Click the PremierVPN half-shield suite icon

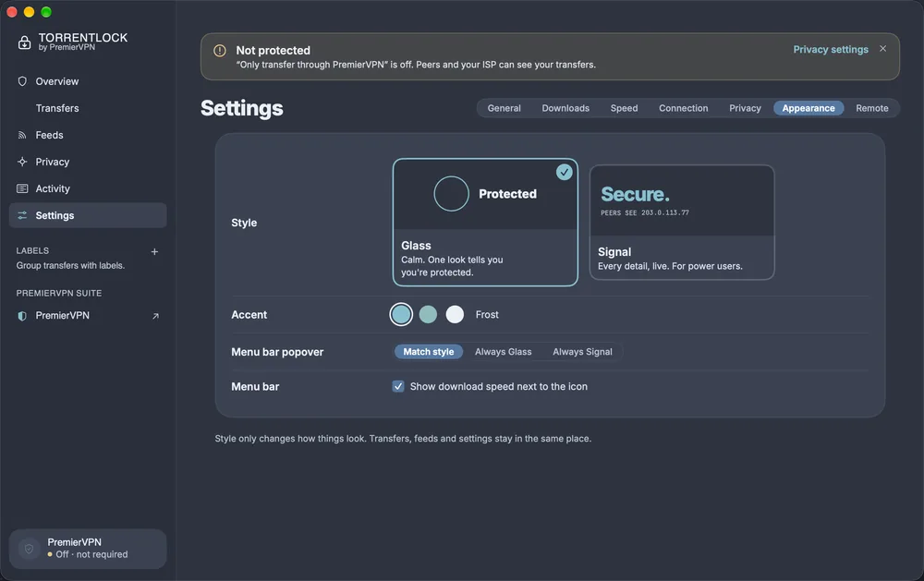pyautogui.click(x=22, y=316)
